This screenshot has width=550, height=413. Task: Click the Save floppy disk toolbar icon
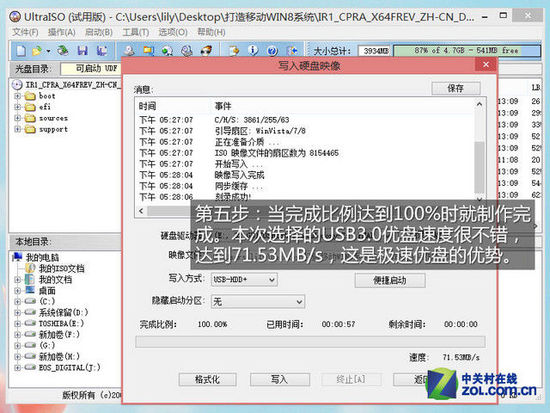82,51
